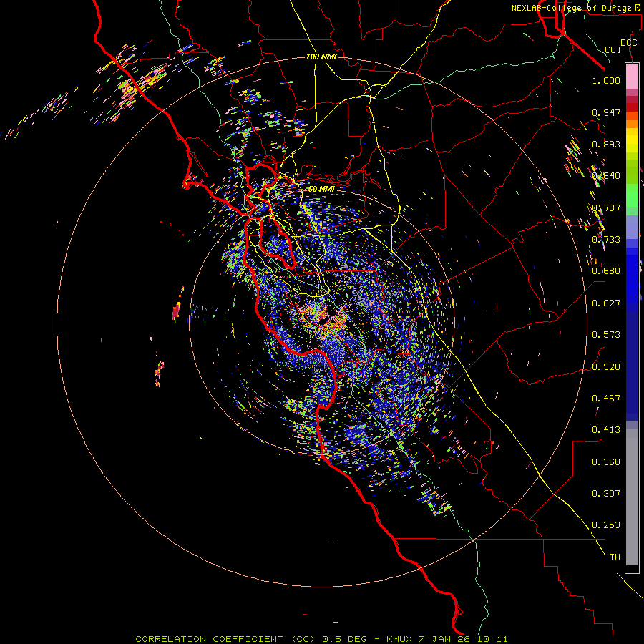This screenshot has width=644, height=644.
Task: Click the Correlation Coefficient KMUX title caption
Action: [321, 639]
